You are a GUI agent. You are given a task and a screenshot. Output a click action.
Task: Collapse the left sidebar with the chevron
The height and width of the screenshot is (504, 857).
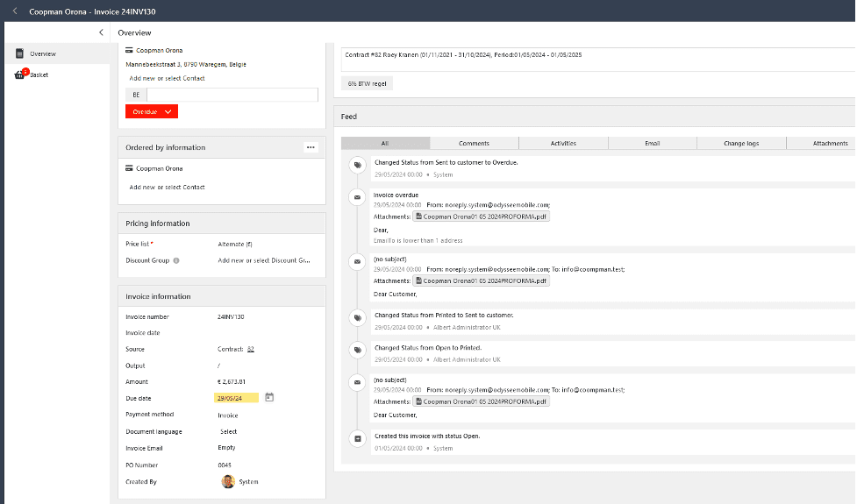point(101,32)
